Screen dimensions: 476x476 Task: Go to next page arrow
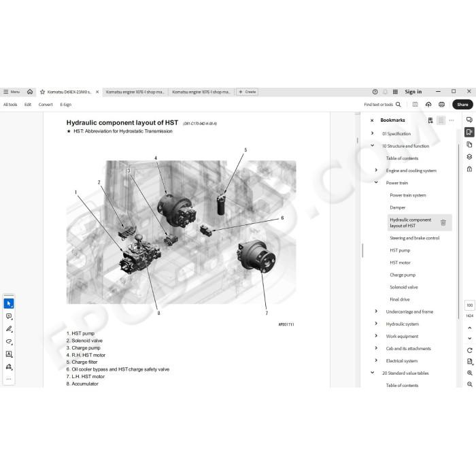click(x=470, y=338)
